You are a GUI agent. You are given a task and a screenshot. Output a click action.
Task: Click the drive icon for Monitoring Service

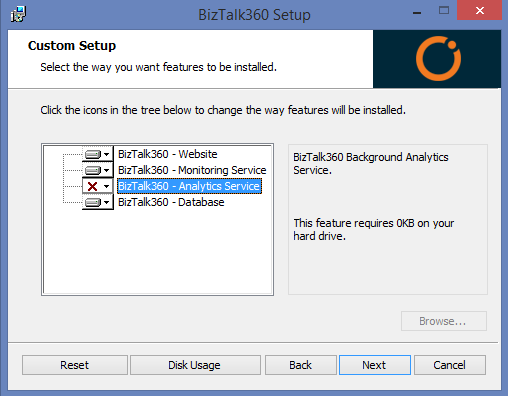tap(93, 170)
